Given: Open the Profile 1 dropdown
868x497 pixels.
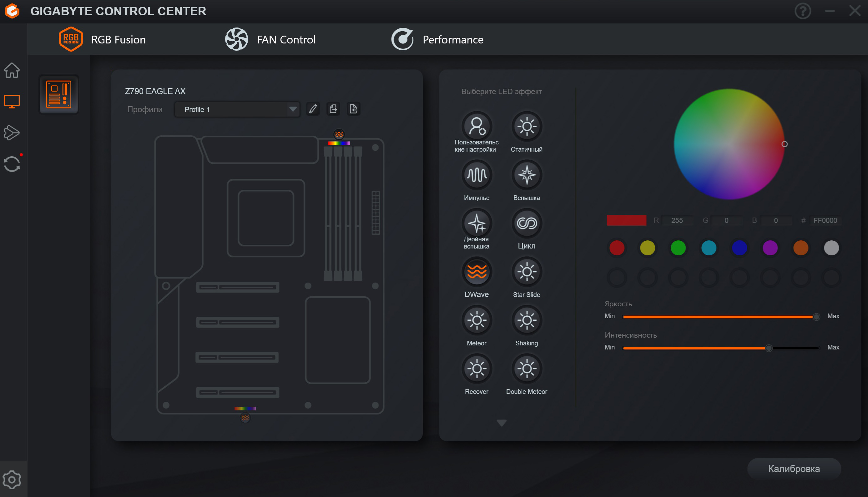Looking at the screenshot, I should tap(237, 109).
